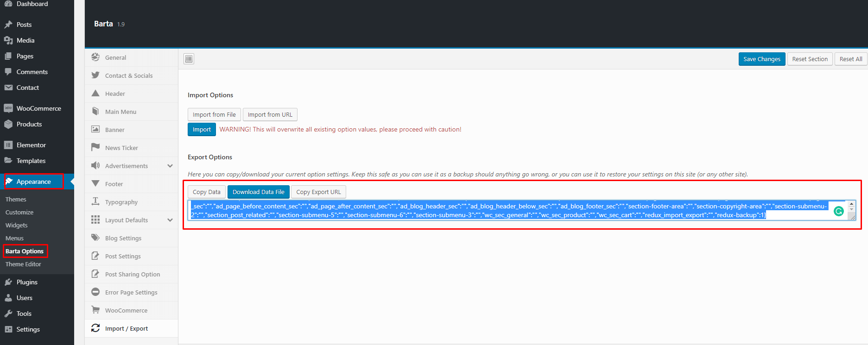This screenshot has width=868, height=345.
Task: Select Barta Options in Appearance submenu
Action: 25,251
